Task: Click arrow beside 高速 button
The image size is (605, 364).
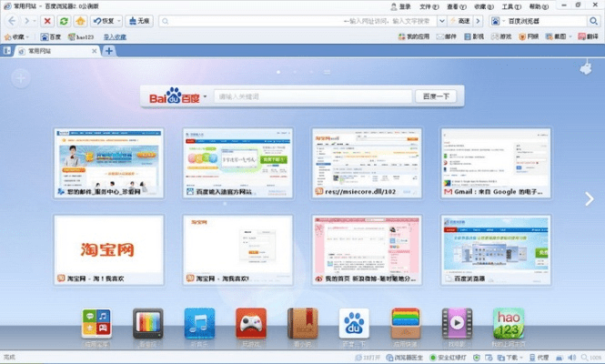Action: pos(478,21)
